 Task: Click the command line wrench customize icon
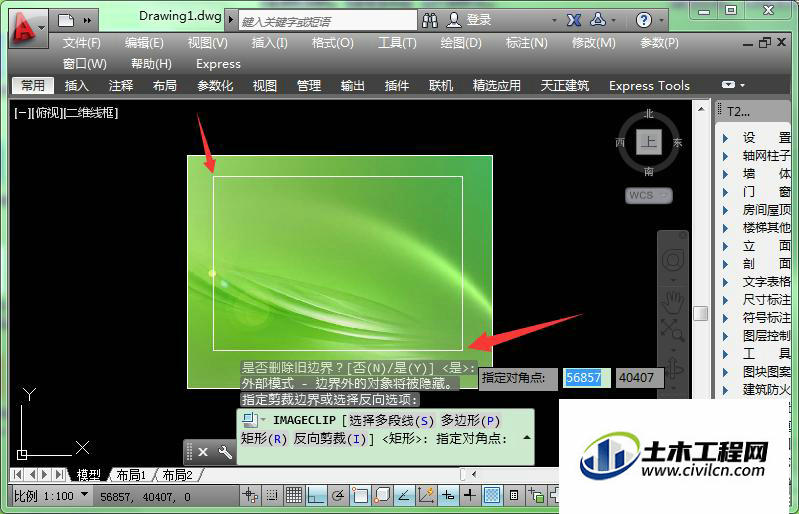[x=225, y=452]
